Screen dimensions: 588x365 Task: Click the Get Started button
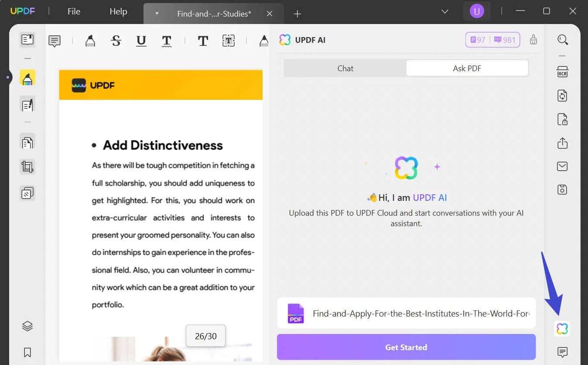click(x=406, y=347)
